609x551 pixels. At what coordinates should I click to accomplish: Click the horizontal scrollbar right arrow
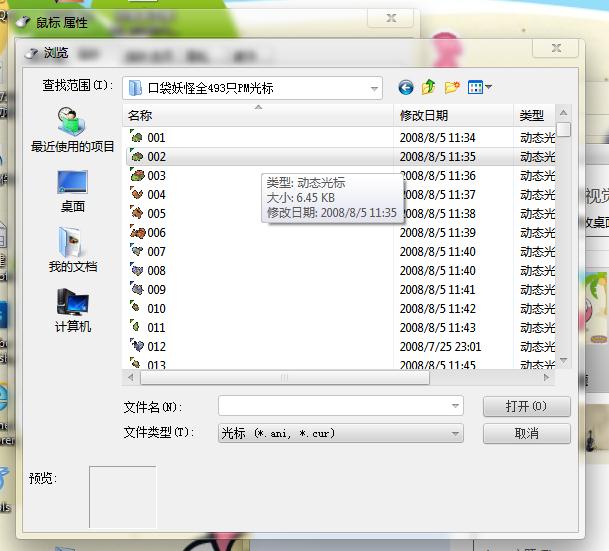tap(546, 377)
